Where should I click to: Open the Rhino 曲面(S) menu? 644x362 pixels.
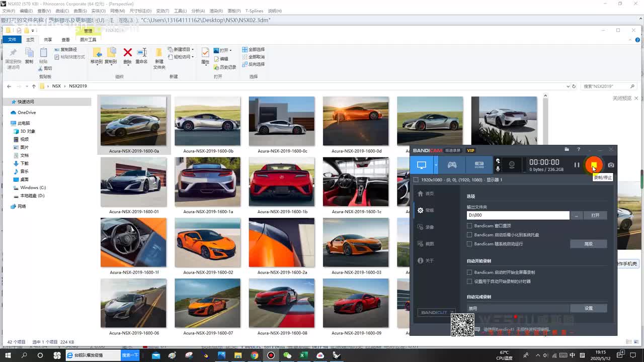point(79,11)
